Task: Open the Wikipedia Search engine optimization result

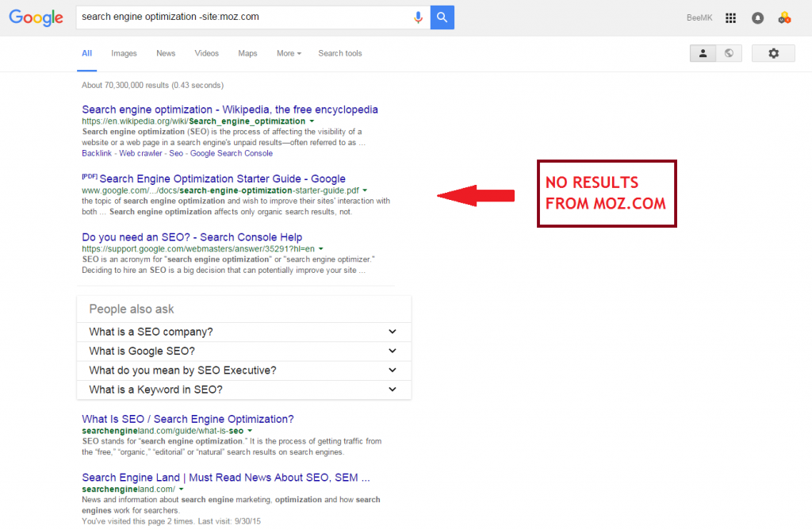Action: point(230,109)
